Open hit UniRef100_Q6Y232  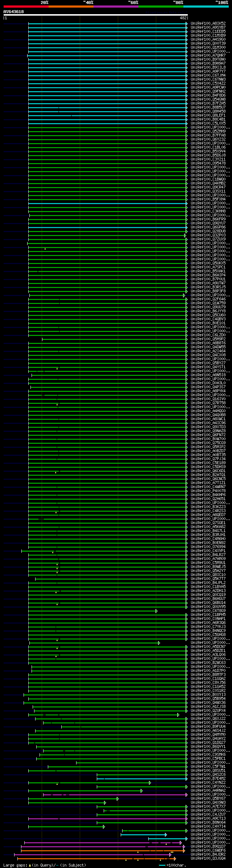tap(208, 139)
